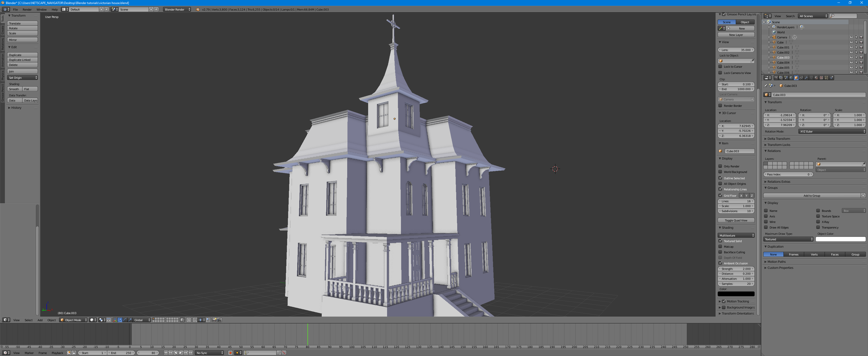The image size is (868, 356).
Task: Click the OpenGL render image camera icon
Action: coord(214,320)
